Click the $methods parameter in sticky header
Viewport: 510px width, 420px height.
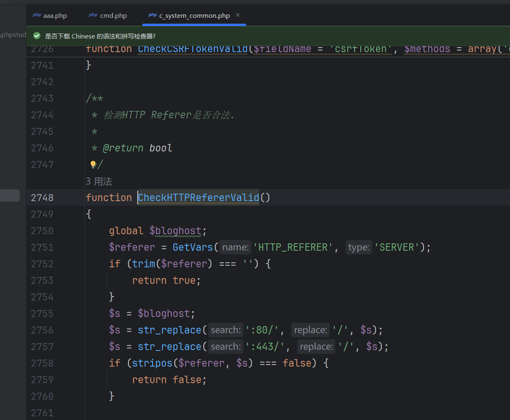(427, 49)
